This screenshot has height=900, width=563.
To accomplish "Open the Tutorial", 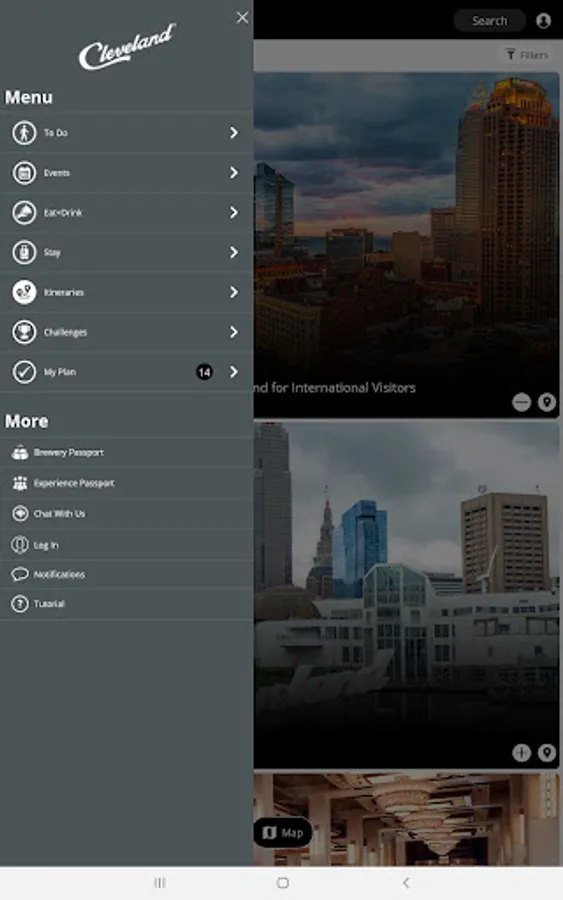I will click(126, 604).
